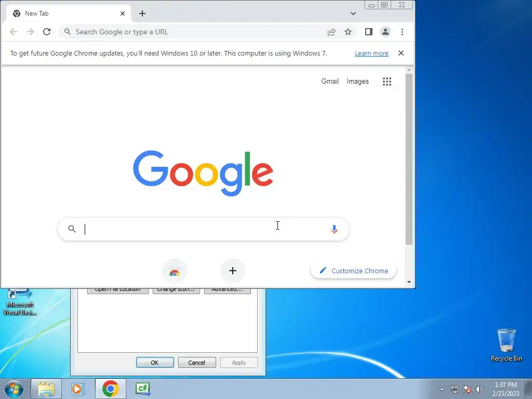The image size is (532, 399).
Task: Click the Chrome taskbar icon
Action: (x=110, y=389)
